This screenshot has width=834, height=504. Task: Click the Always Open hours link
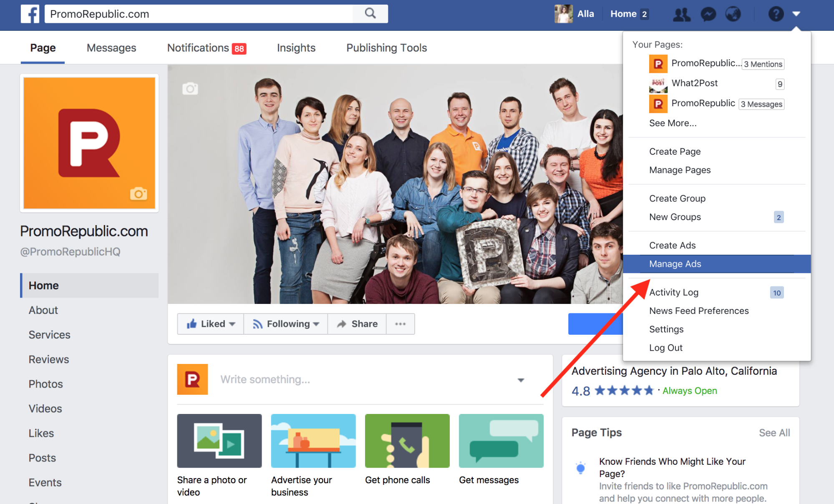click(690, 391)
